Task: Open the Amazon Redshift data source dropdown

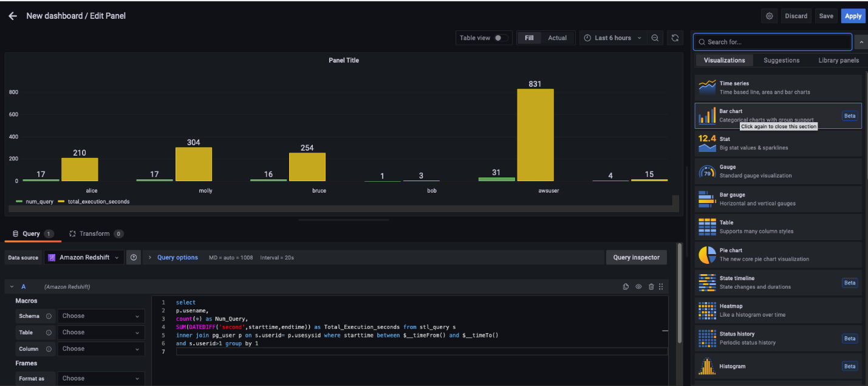Action: pyautogui.click(x=84, y=257)
